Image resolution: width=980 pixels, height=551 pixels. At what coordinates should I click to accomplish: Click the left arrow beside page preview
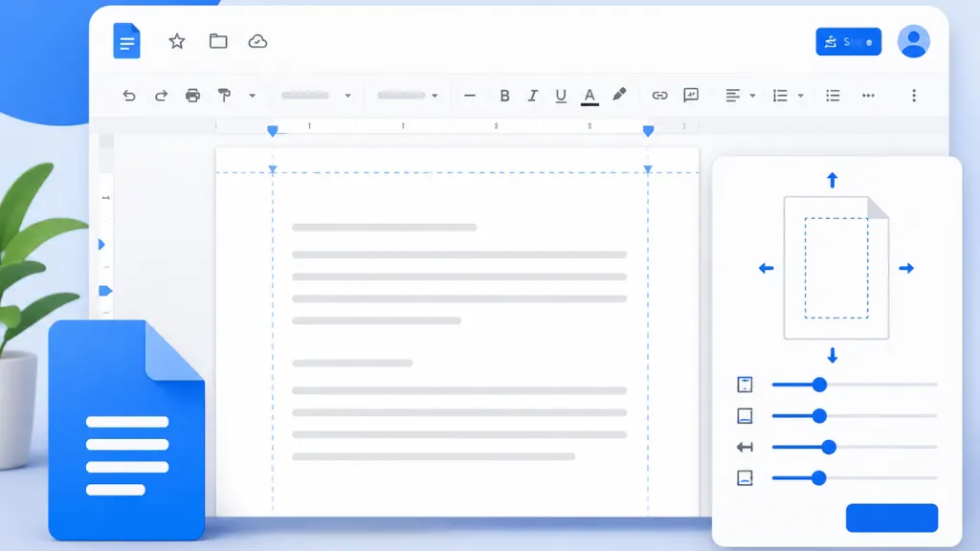click(x=767, y=268)
